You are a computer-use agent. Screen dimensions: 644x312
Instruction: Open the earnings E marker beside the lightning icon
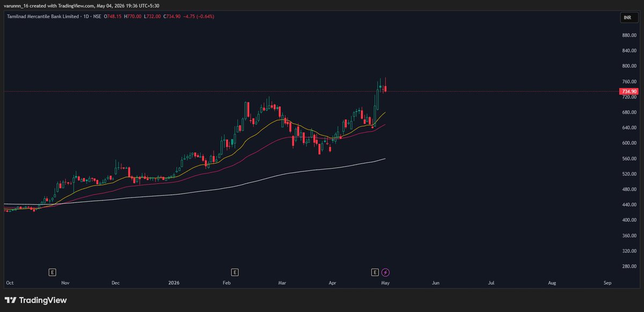pos(375,272)
